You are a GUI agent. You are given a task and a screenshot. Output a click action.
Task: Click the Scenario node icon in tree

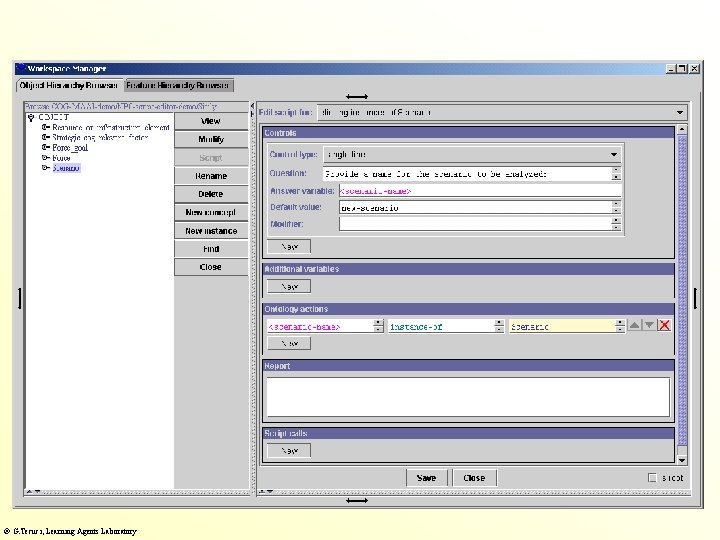pyautogui.click(x=46, y=168)
